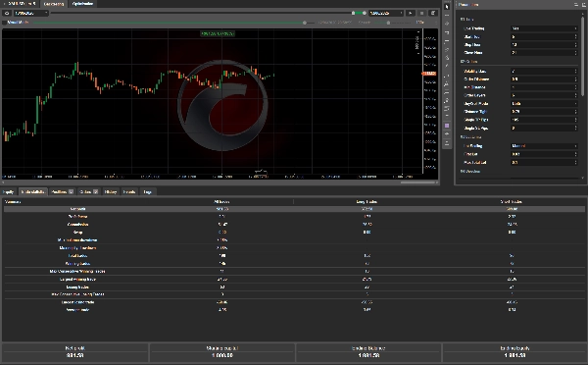Screen dimensions: 588x365
Task: Switch to the Backtesting tab
Action: click(54, 4)
